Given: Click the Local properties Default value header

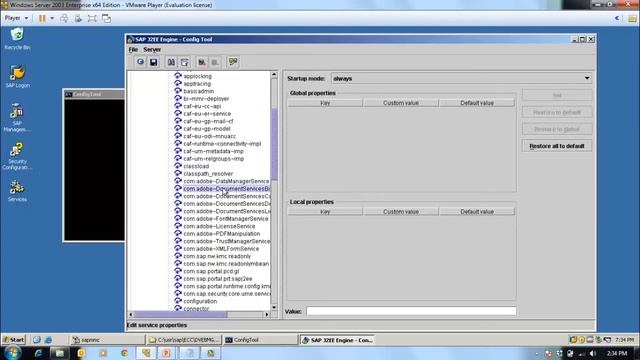Looking at the screenshot, I should coord(477,211).
